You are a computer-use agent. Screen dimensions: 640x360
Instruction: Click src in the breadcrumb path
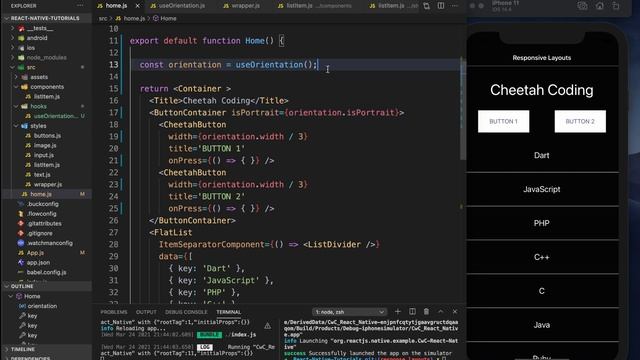[103, 18]
